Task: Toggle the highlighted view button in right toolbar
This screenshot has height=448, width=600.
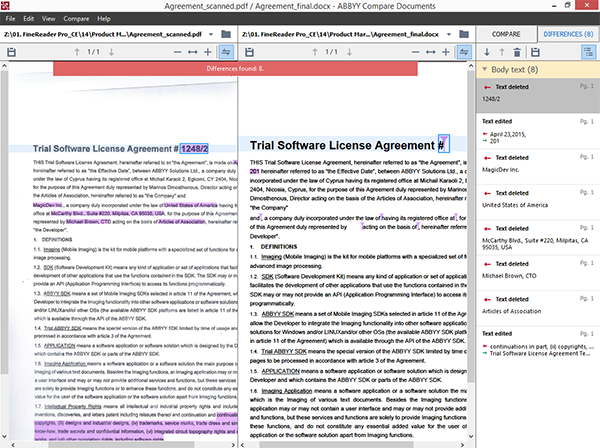Action: pyautogui.click(x=462, y=51)
